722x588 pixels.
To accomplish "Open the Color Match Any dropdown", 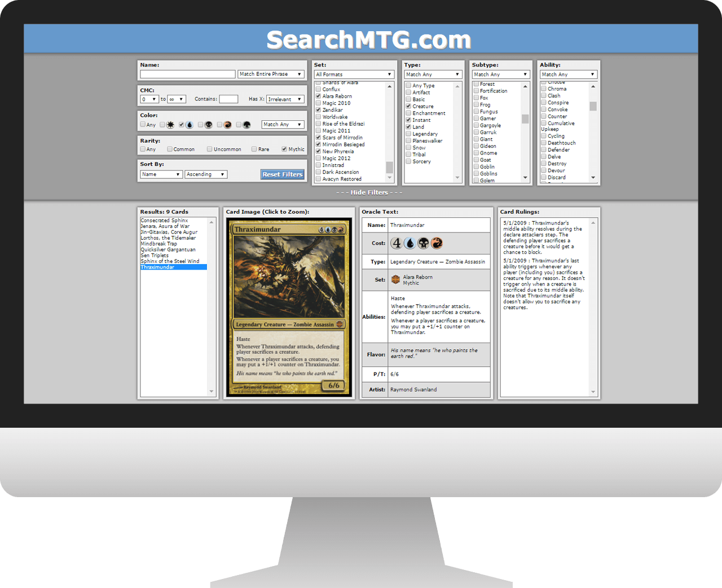I will click(283, 124).
